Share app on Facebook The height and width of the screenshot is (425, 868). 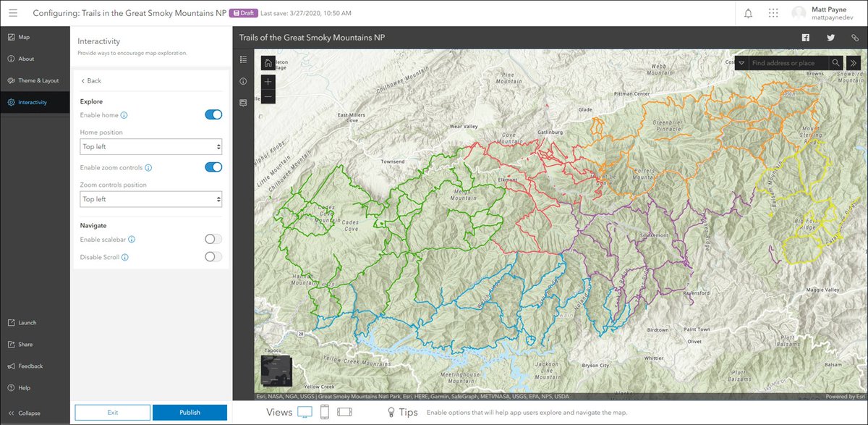(805, 37)
